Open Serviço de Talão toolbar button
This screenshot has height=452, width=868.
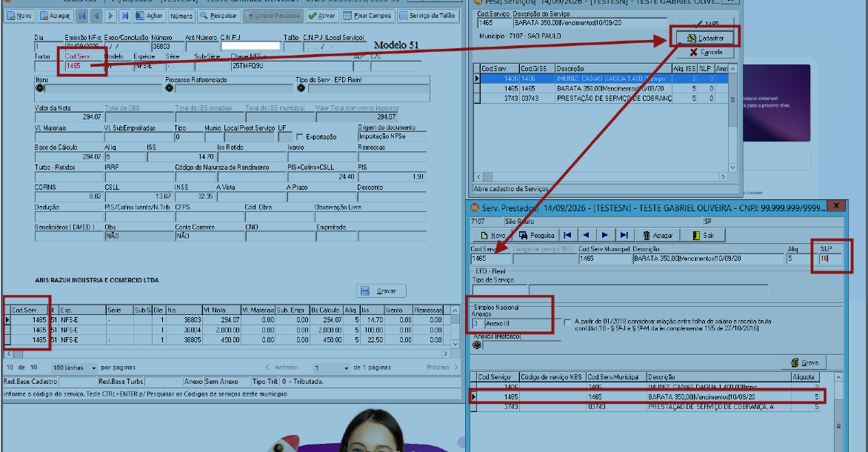[427, 16]
